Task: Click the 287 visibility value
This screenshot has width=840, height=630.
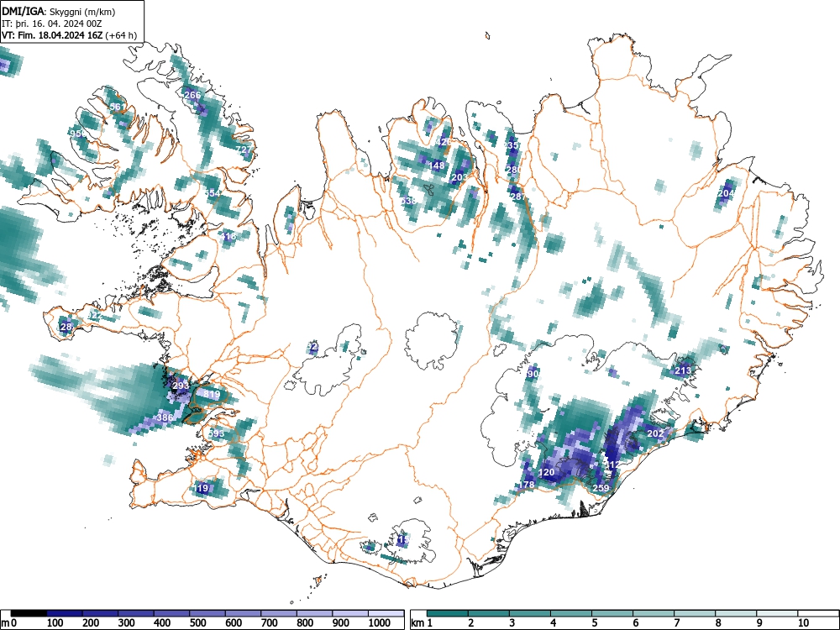Action: 518,197
